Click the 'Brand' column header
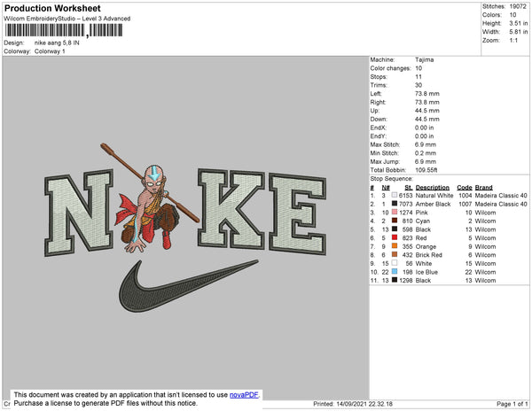The image size is (532, 411). pos(483,188)
